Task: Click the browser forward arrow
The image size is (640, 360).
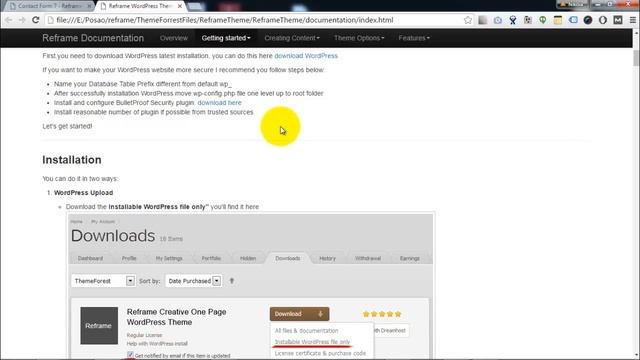Action: coord(22,20)
